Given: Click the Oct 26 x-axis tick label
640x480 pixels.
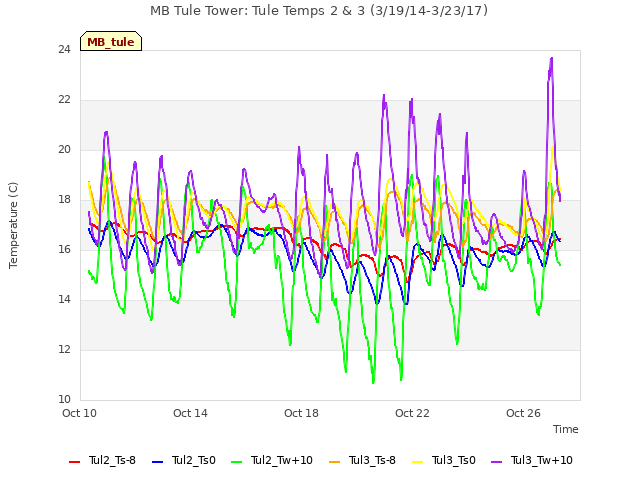Looking at the screenshot, I should tap(523, 413).
